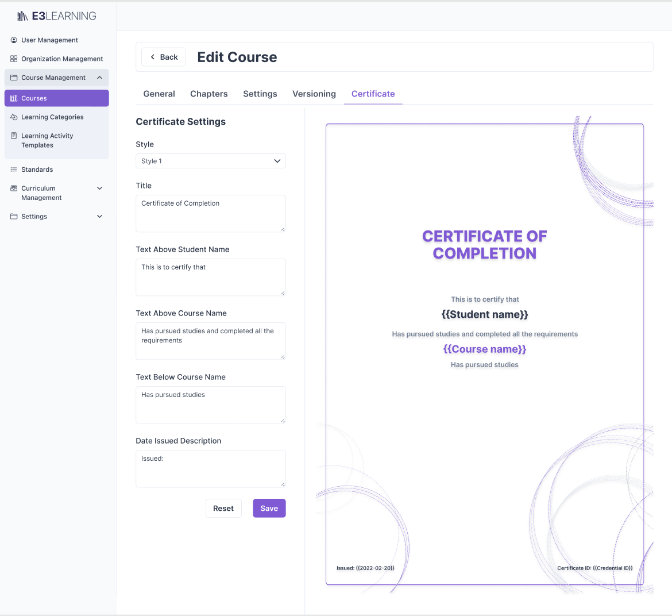Click the E3 Learning logo icon

22,16
